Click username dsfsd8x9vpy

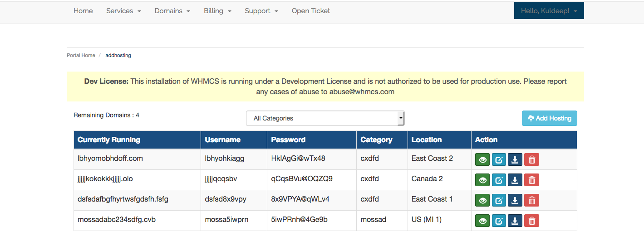point(226,199)
